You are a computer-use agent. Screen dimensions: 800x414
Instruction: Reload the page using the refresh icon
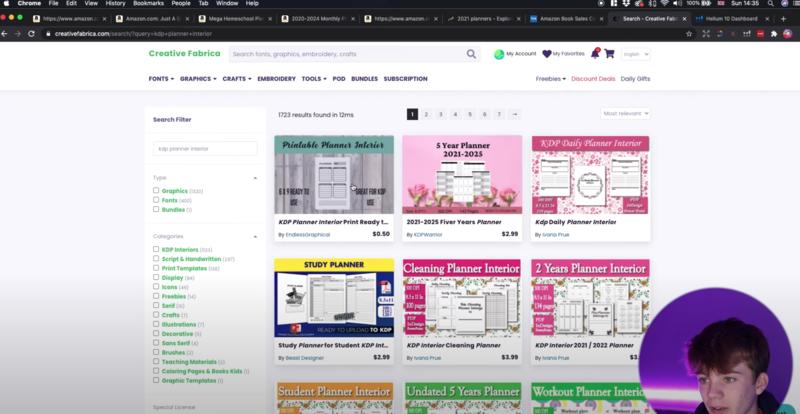pos(35,33)
